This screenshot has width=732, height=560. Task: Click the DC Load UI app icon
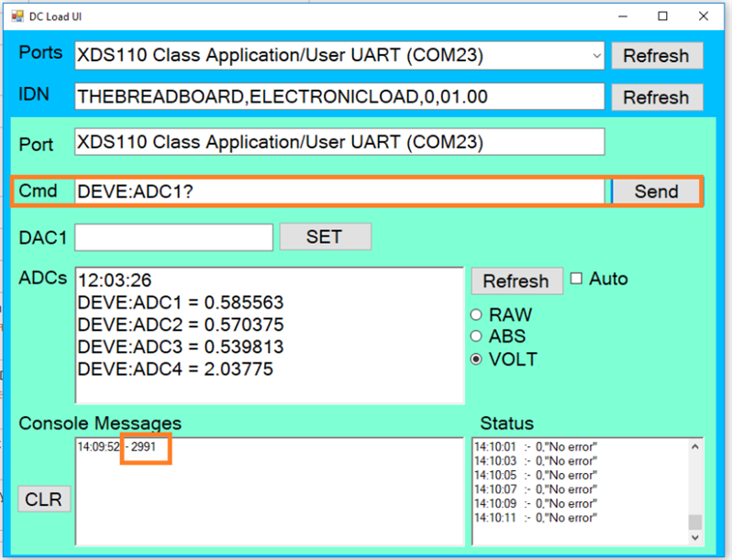[x=17, y=16]
